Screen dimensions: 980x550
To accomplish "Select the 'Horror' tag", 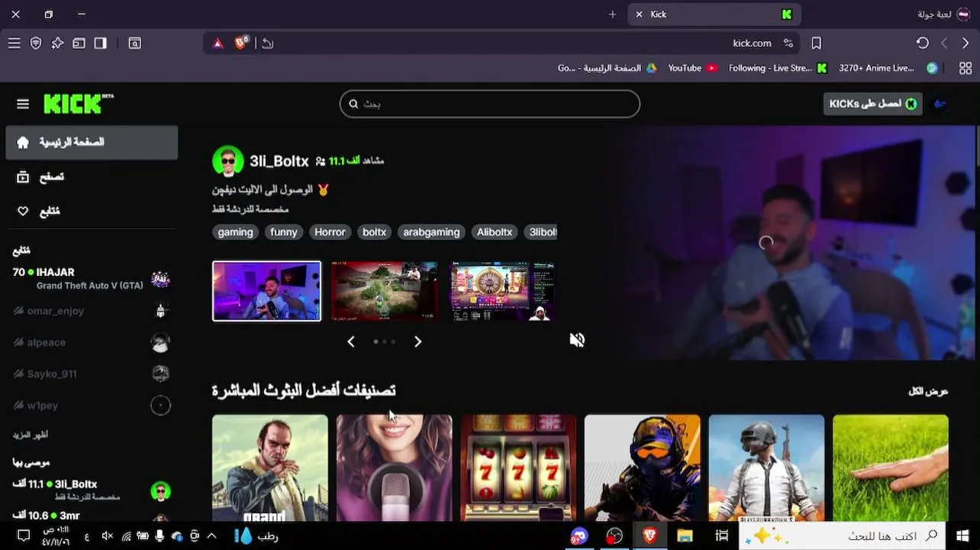I will (330, 232).
